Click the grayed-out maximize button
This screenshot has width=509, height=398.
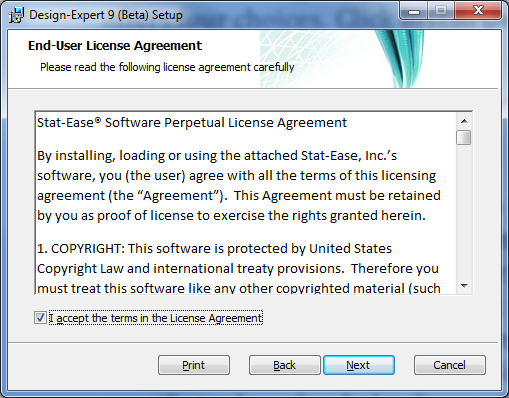tap(441, 12)
